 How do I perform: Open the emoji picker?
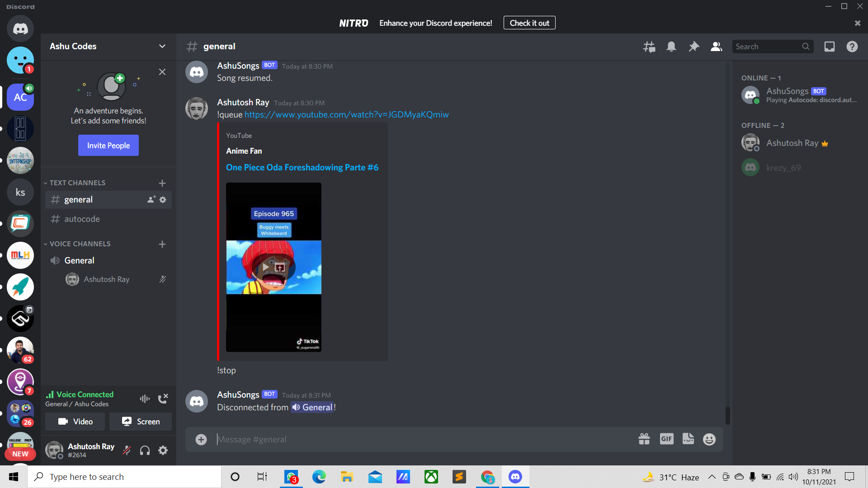(709, 439)
